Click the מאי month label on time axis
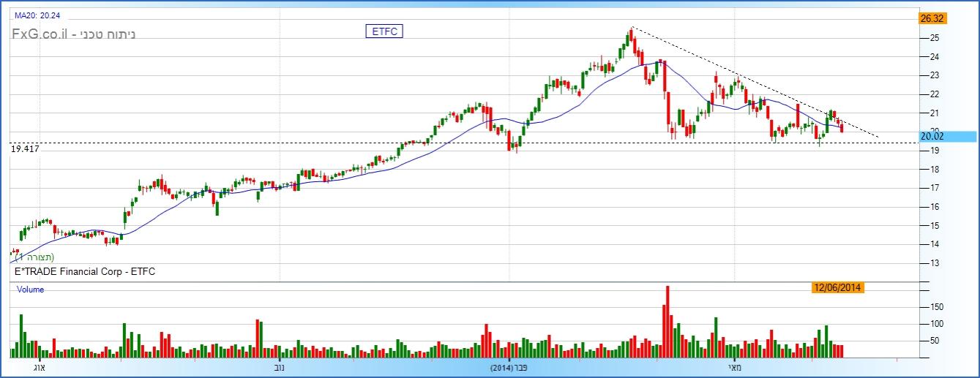Viewport: 980px width, 378px height. (734, 367)
